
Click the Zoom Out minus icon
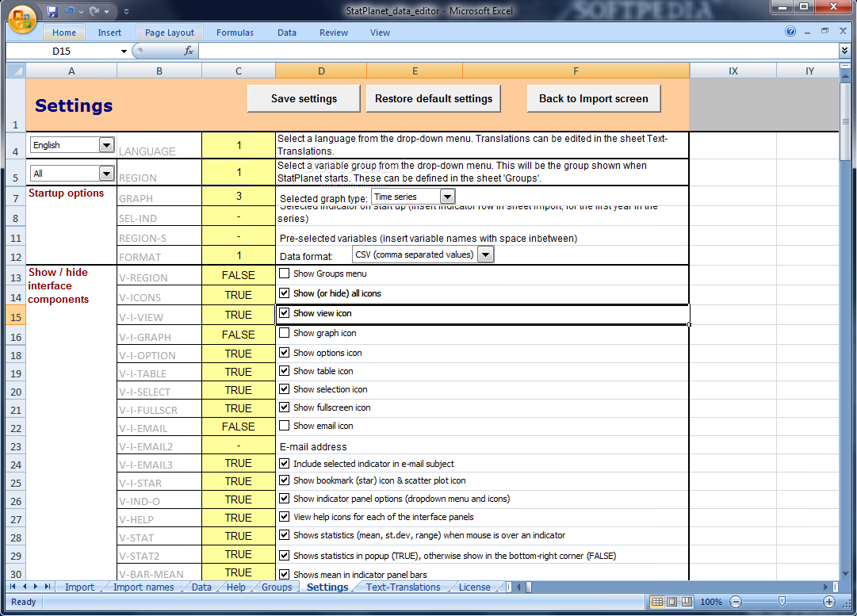click(736, 602)
